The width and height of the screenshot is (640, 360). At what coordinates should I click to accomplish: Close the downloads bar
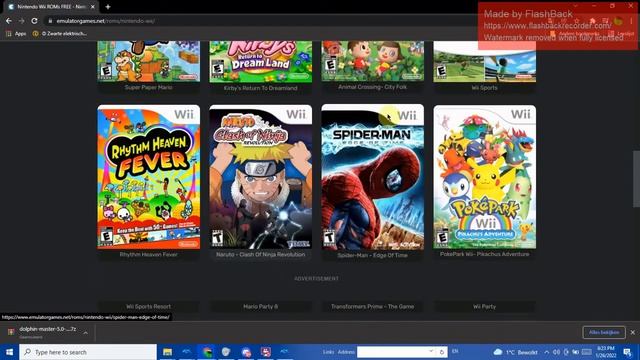click(x=632, y=332)
